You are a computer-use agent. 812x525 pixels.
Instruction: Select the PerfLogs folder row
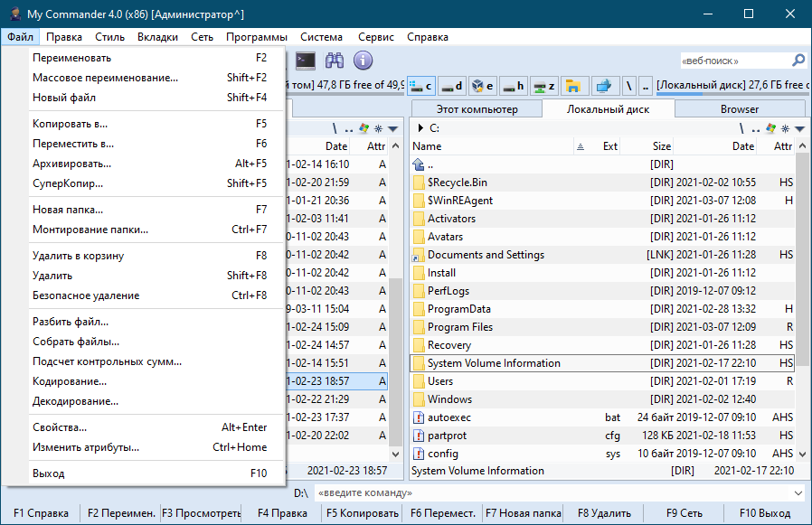pyautogui.click(x=603, y=291)
